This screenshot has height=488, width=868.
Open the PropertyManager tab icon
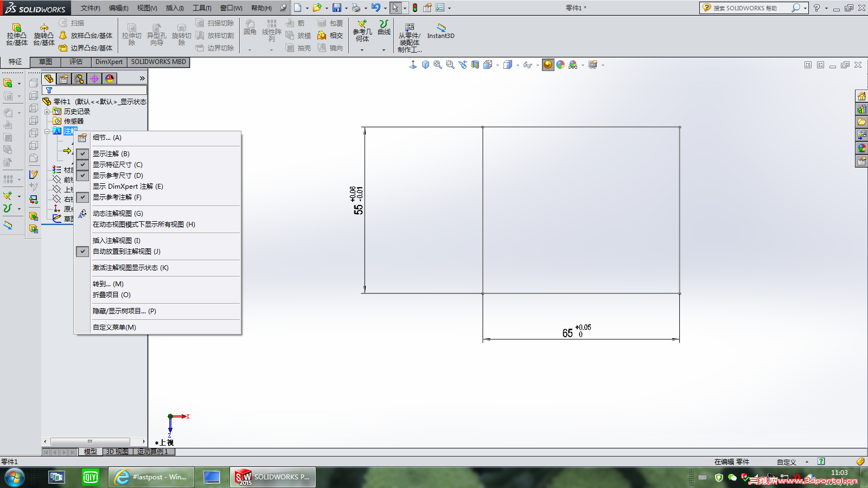(64, 79)
